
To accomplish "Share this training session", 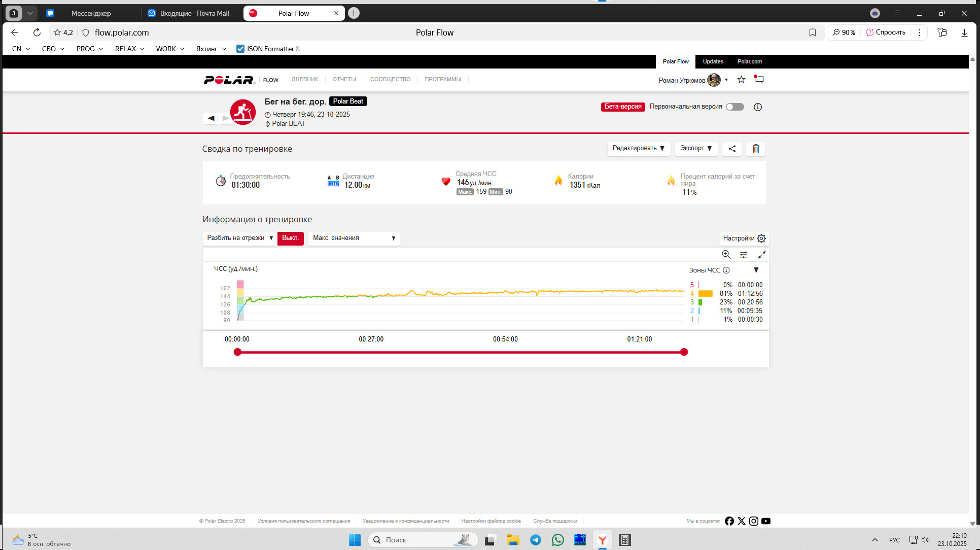I will (x=732, y=149).
